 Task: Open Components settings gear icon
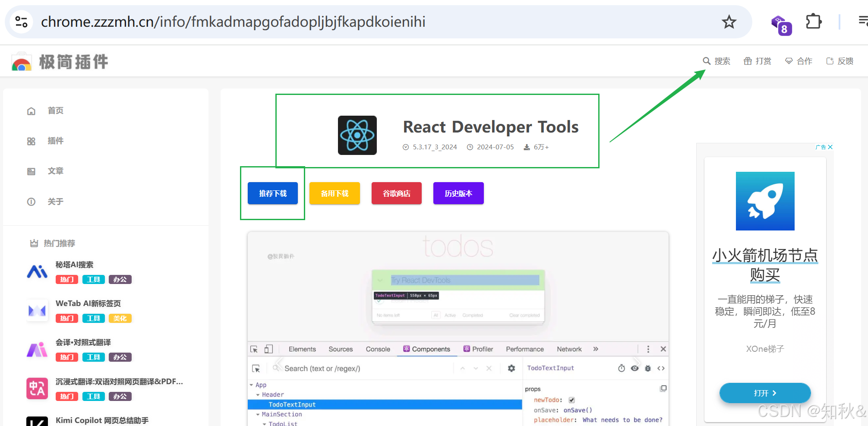[x=511, y=368]
